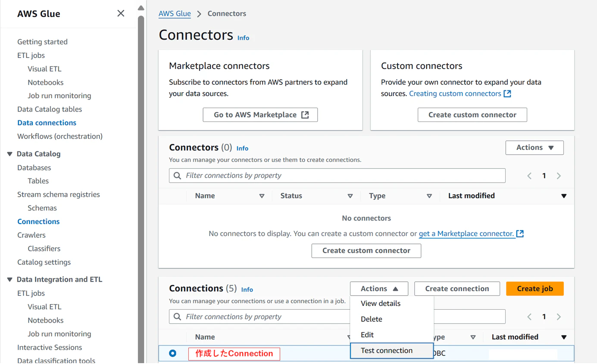Choose Test connection from Actions menu
Viewport: 597px width, 364px height.
click(387, 351)
